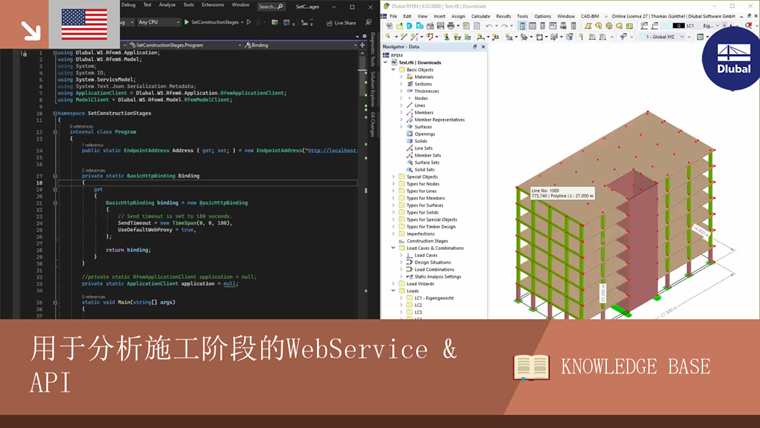Screen dimensions: 760x428
Task: Click the Members icon in navigator
Action: pyautogui.click(x=410, y=112)
